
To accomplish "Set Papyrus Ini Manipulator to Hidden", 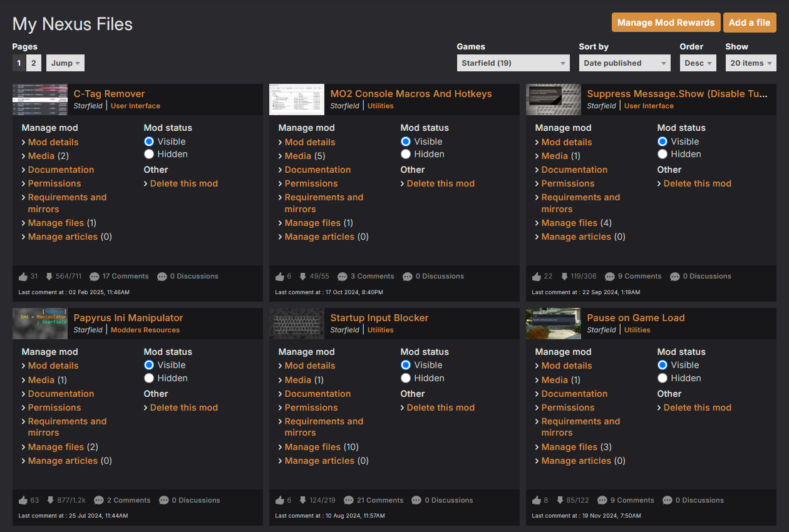I will (149, 378).
